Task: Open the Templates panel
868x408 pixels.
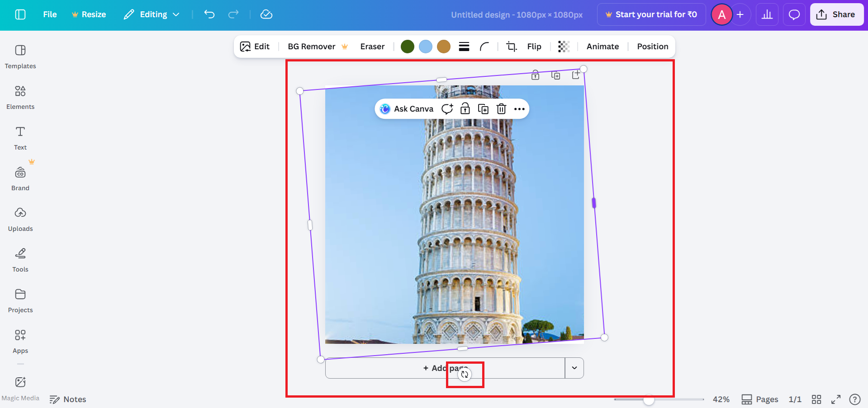Action: pyautogui.click(x=20, y=56)
